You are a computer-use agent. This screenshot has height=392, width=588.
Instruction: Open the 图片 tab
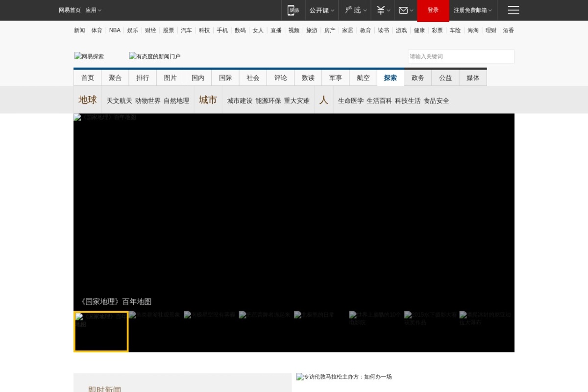tap(171, 78)
